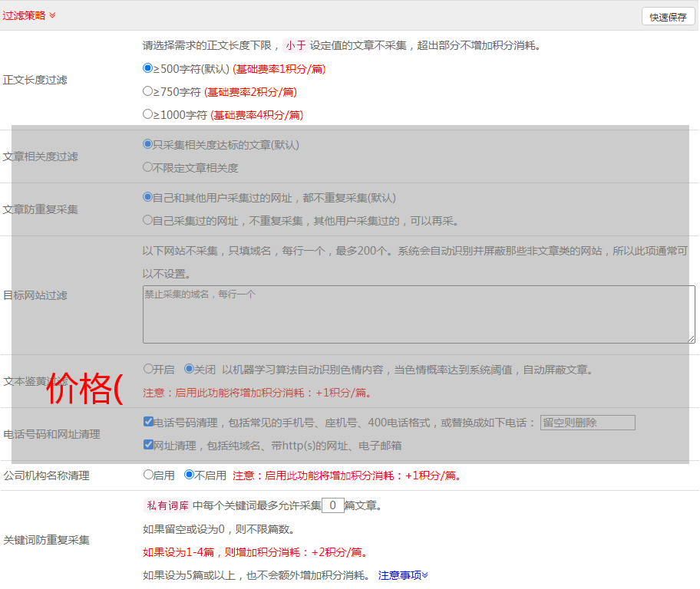Set 文本鉴黄 to 关闭

coord(190,369)
